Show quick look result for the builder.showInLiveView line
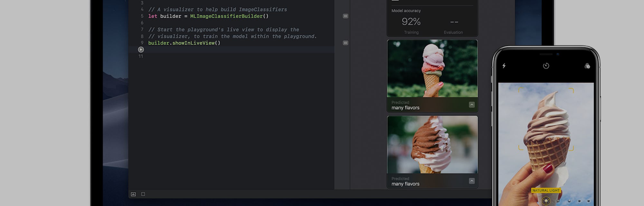Screen dimensions: 644x206 [x=346, y=43]
